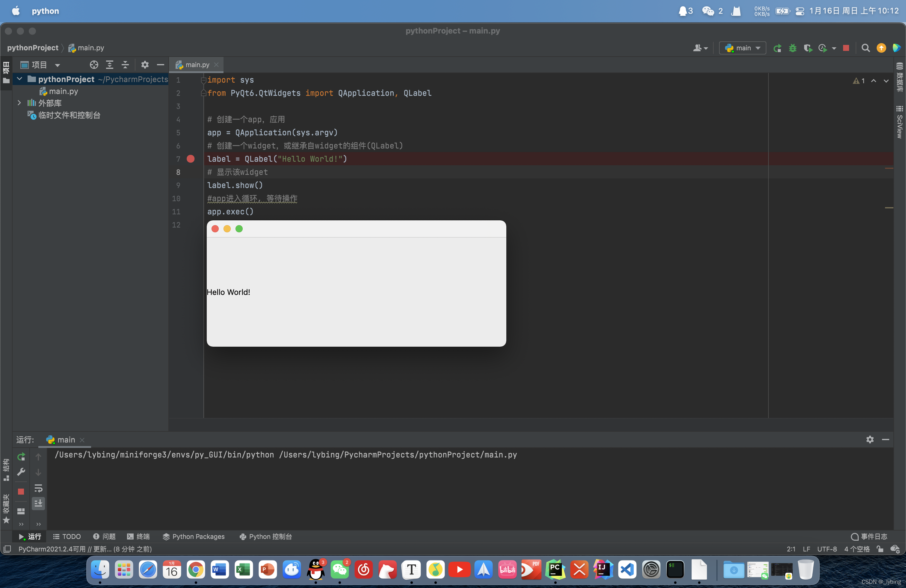Open the JetBrains toolbox icon at top right
Viewport: 906px width, 588px height.
pos(896,48)
